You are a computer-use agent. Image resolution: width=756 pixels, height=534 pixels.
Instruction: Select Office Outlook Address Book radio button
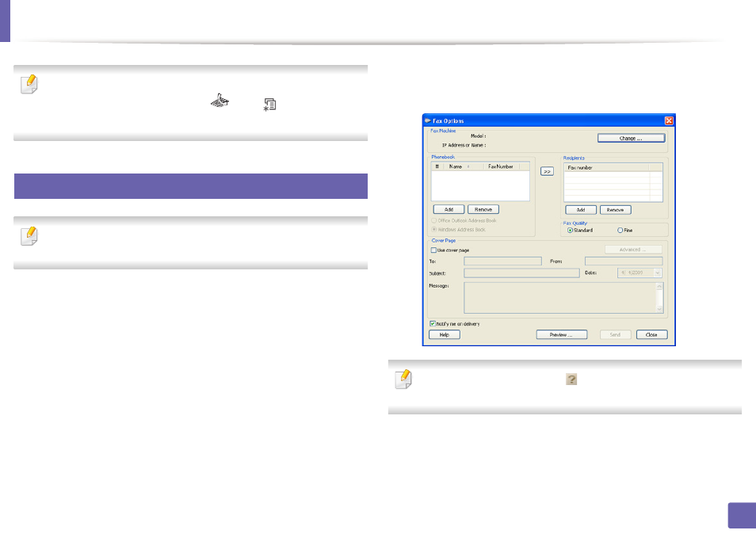[434, 221]
